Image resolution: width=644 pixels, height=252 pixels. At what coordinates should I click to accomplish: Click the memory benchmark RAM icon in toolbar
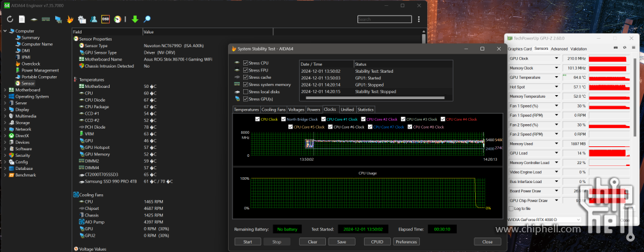coord(46,19)
